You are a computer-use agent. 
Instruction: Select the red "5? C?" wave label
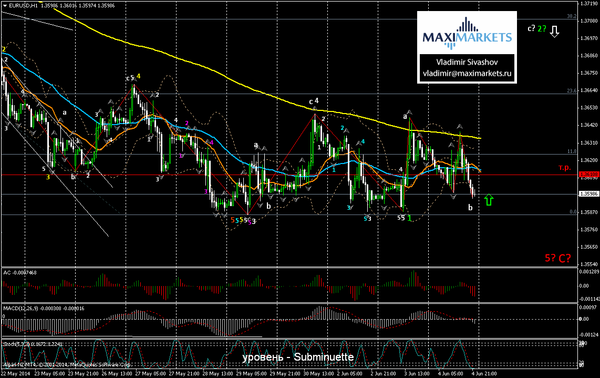point(558,258)
